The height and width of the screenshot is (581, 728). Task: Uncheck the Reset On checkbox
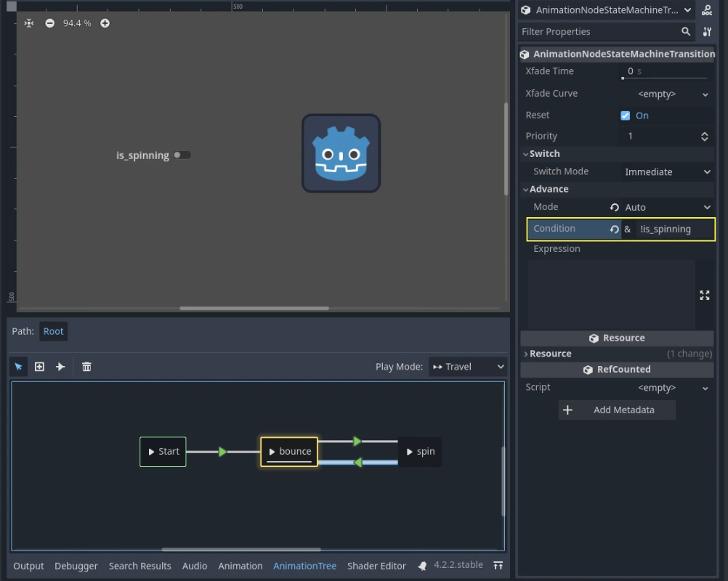(x=625, y=115)
